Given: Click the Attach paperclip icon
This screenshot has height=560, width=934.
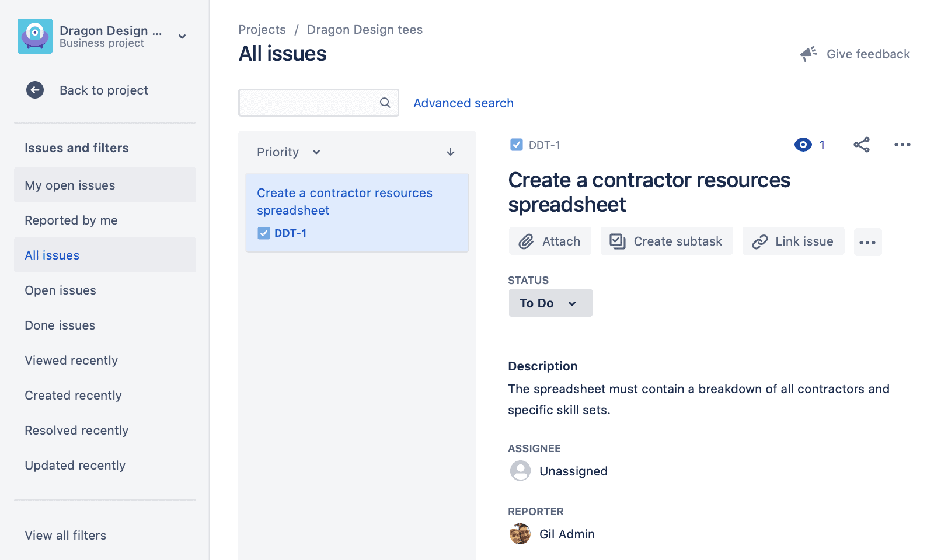Looking at the screenshot, I should (527, 241).
